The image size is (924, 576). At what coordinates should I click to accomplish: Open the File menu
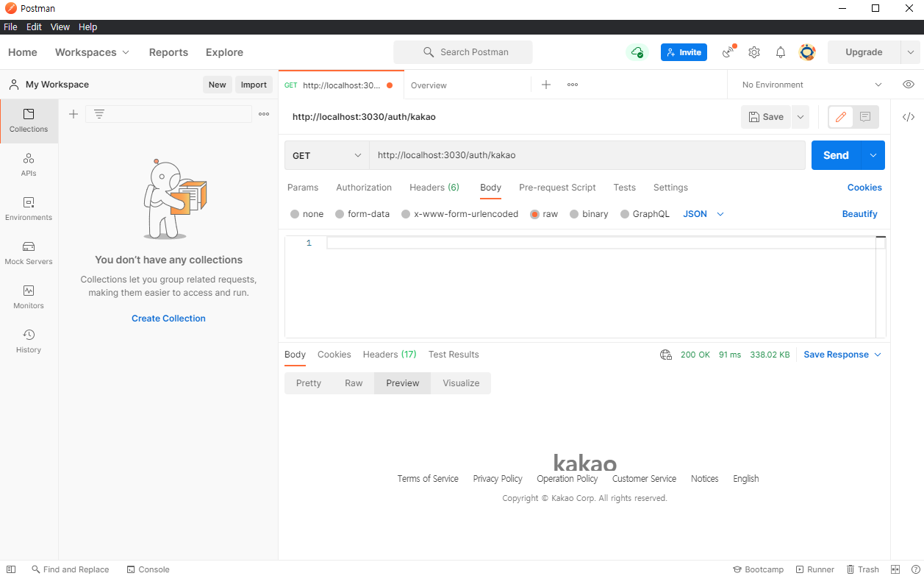click(x=10, y=27)
